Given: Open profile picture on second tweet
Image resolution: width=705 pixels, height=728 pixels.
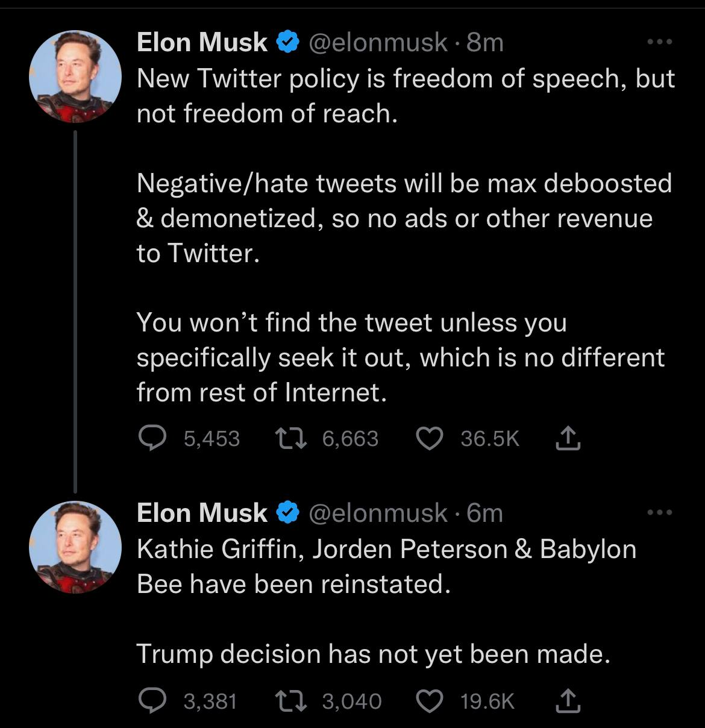Looking at the screenshot, I should tap(75, 547).
